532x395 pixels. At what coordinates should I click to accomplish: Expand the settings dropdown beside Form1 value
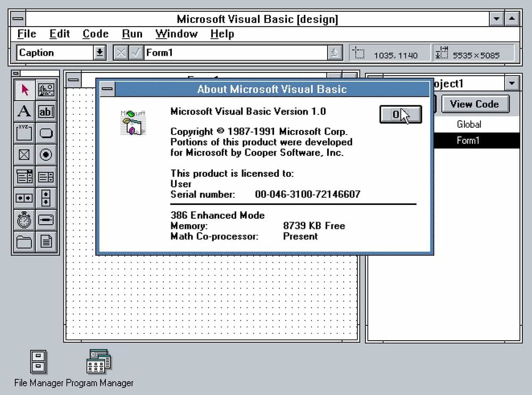pos(334,53)
